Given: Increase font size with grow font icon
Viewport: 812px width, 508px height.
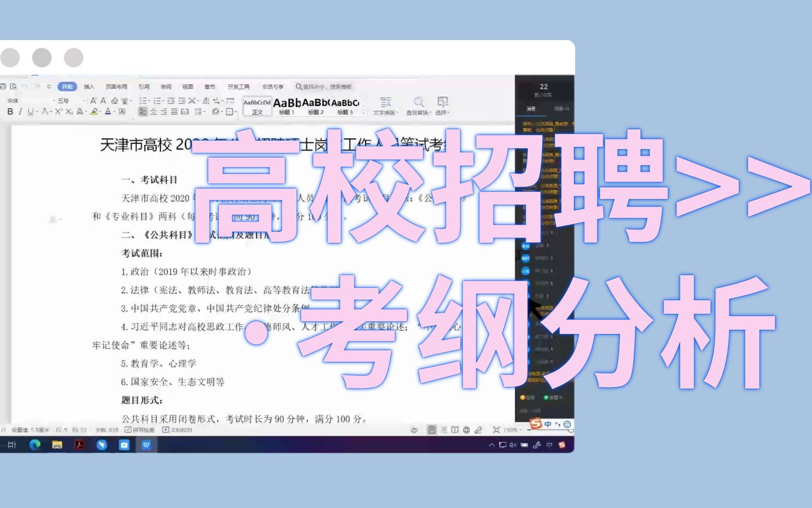Looking at the screenshot, I should [93, 101].
